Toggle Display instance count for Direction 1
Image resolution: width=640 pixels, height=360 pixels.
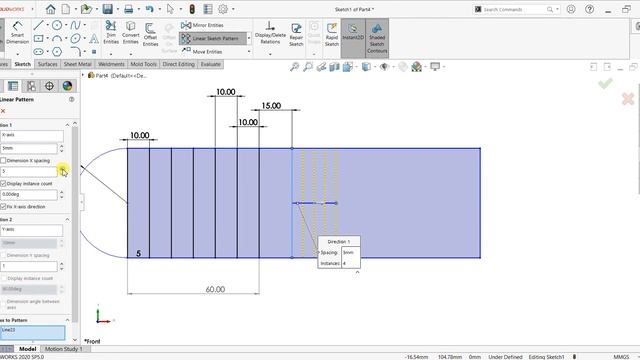click(3, 184)
